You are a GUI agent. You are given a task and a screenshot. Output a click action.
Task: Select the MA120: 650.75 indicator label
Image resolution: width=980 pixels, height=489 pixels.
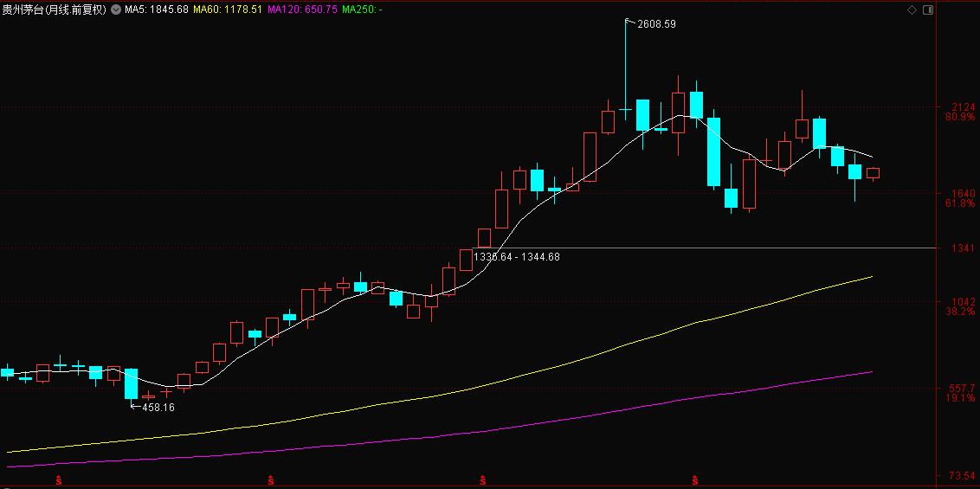coord(301,10)
